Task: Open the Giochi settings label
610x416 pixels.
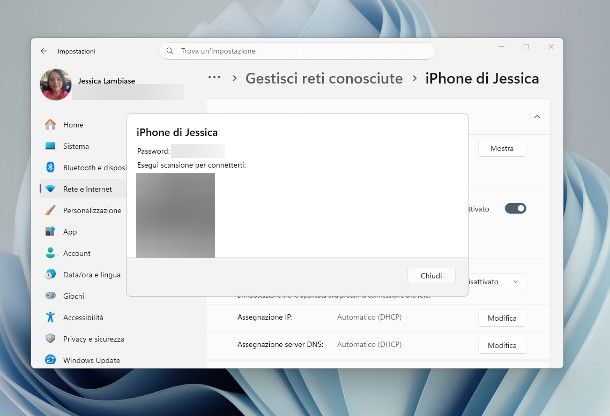Action: click(74, 296)
